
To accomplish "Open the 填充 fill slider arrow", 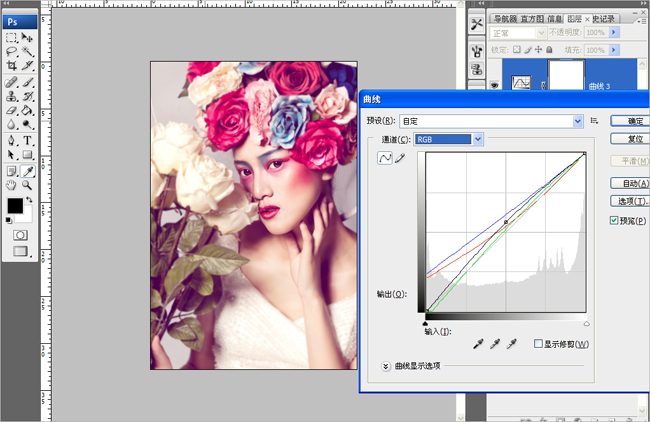I will tap(614, 50).
